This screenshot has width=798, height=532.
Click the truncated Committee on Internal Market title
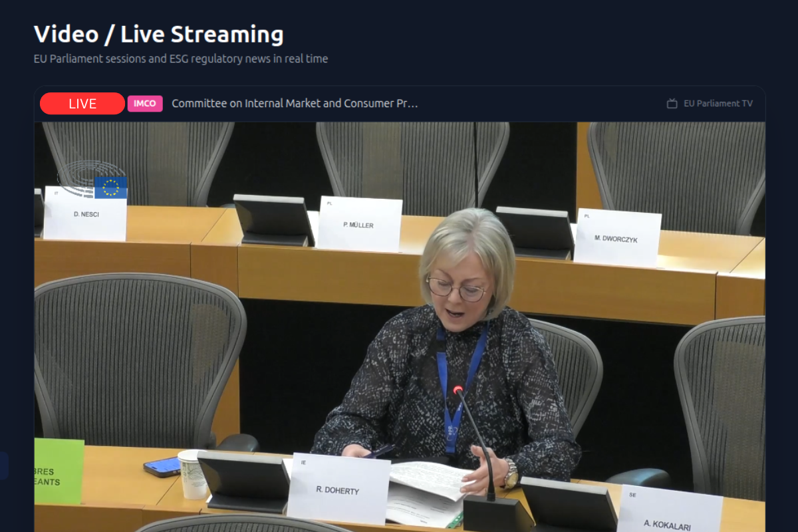click(295, 104)
